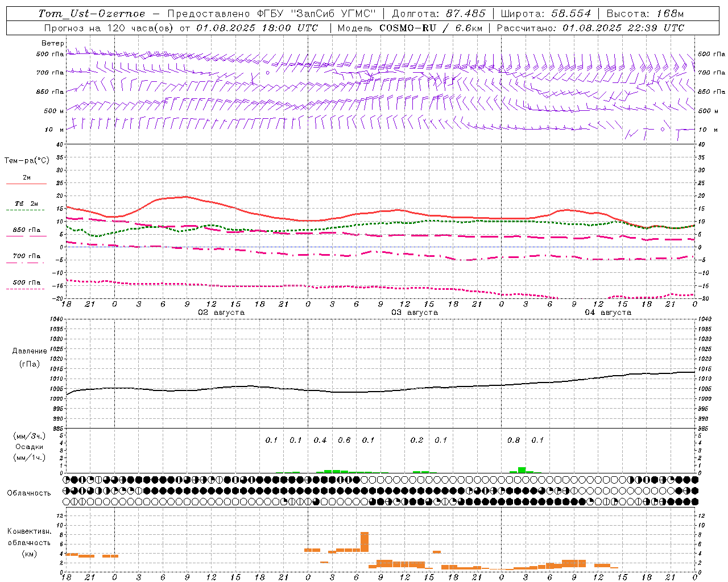Click the Ветер panel label
Viewport: 728px width, 582px height.
(52, 43)
